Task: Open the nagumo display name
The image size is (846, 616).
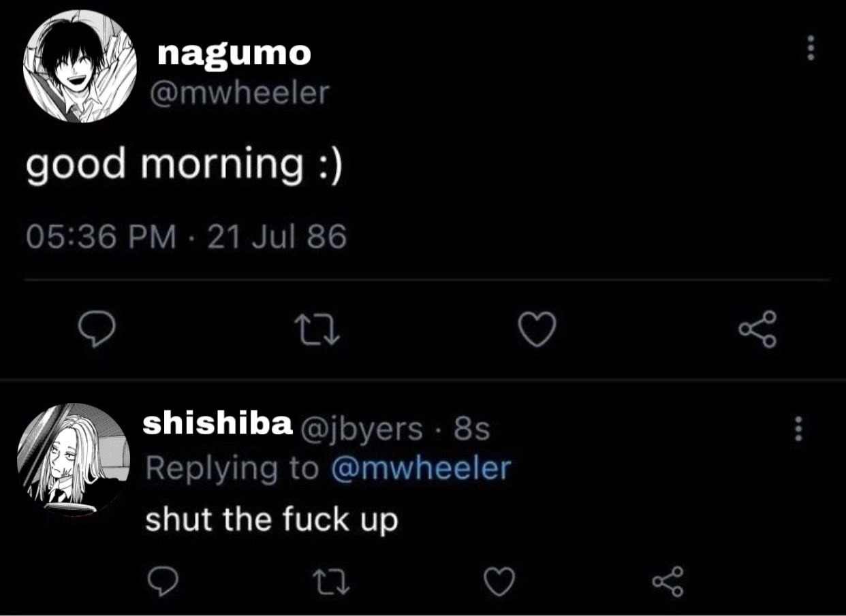Action: (x=234, y=53)
